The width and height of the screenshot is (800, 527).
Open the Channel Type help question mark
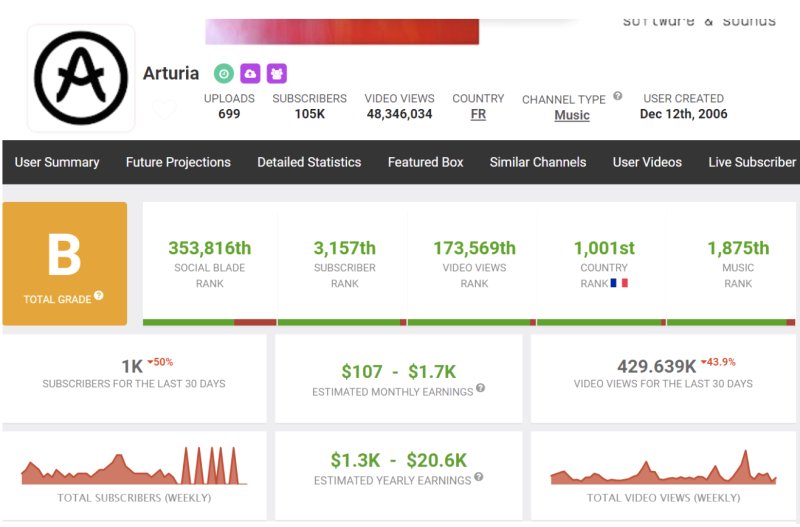coord(617,96)
